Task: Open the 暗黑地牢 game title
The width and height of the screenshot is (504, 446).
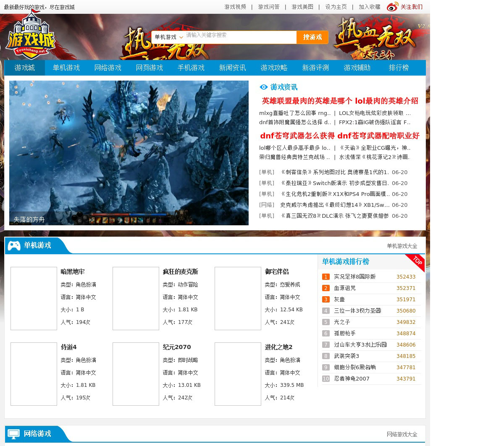Action: click(73, 271)
